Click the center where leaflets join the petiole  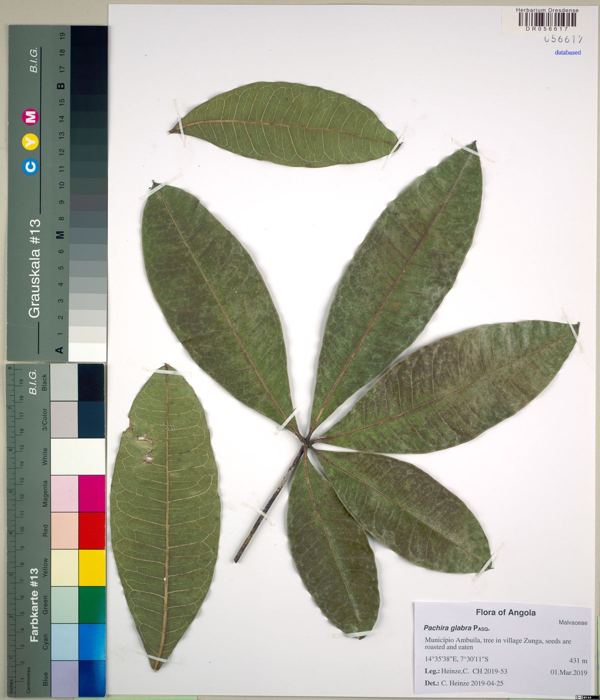[306, 441]
